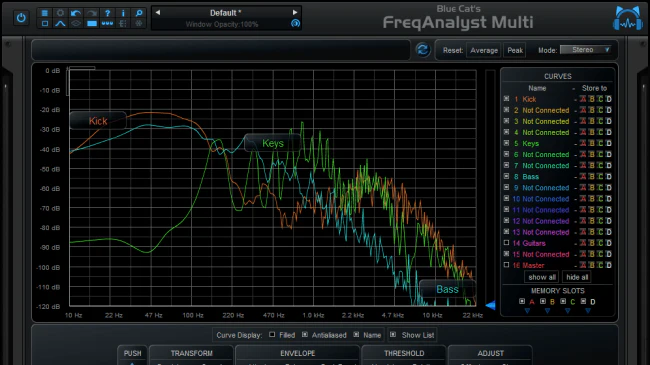Open help via question mark icon
Screen dimensions: 650x365
point(107,13)
